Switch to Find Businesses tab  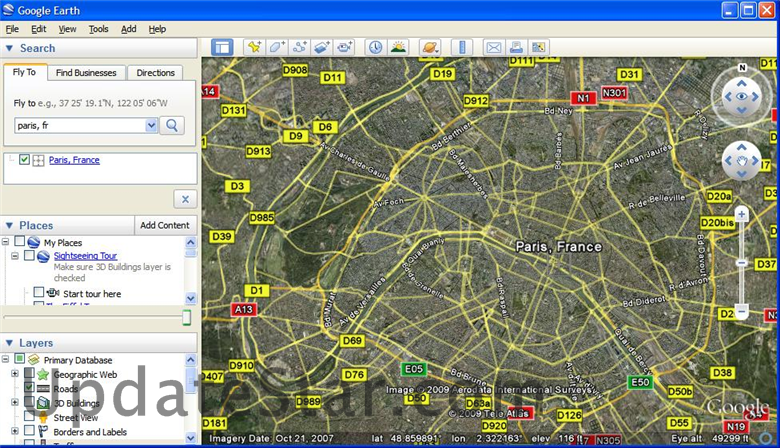(86, 73)
